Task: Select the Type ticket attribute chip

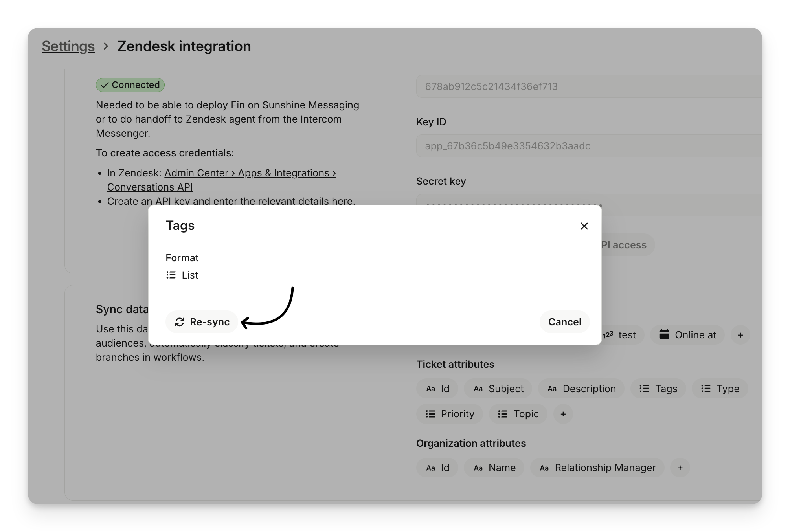Action: tap(720, 389)
